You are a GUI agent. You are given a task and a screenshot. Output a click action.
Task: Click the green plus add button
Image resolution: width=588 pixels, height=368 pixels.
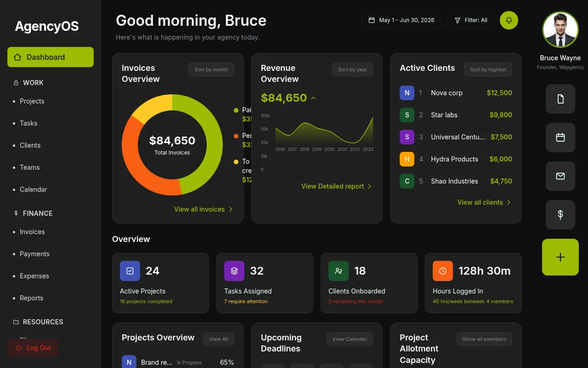click(560, 257)
